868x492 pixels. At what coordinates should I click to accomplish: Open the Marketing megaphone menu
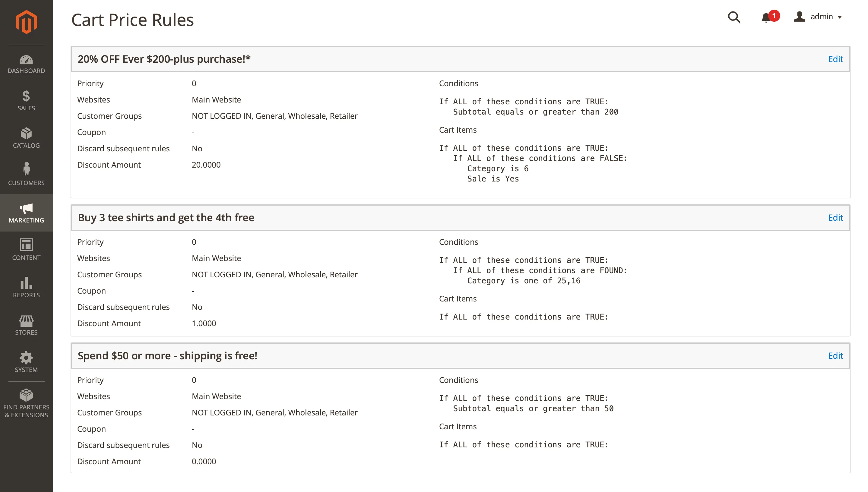pyautogui.click(x=26, y=213)
